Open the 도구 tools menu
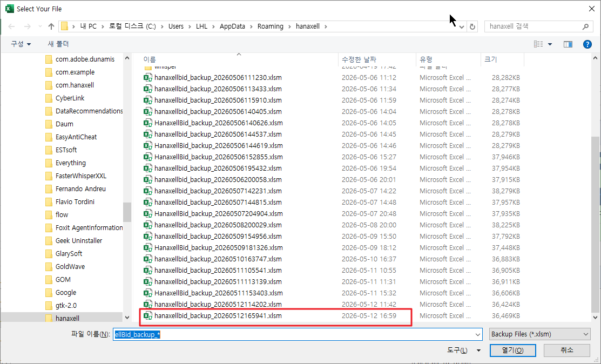601x364 pixels. (x=464, y=350)
